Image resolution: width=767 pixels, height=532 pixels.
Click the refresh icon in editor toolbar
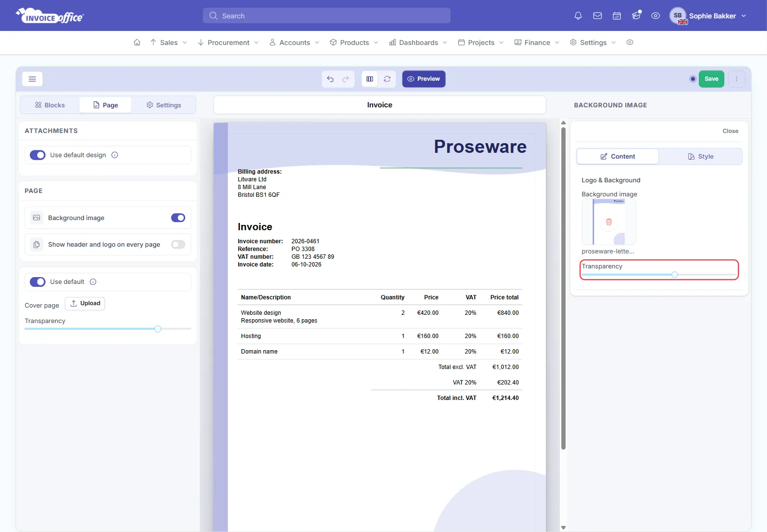(x=387, y=79)
